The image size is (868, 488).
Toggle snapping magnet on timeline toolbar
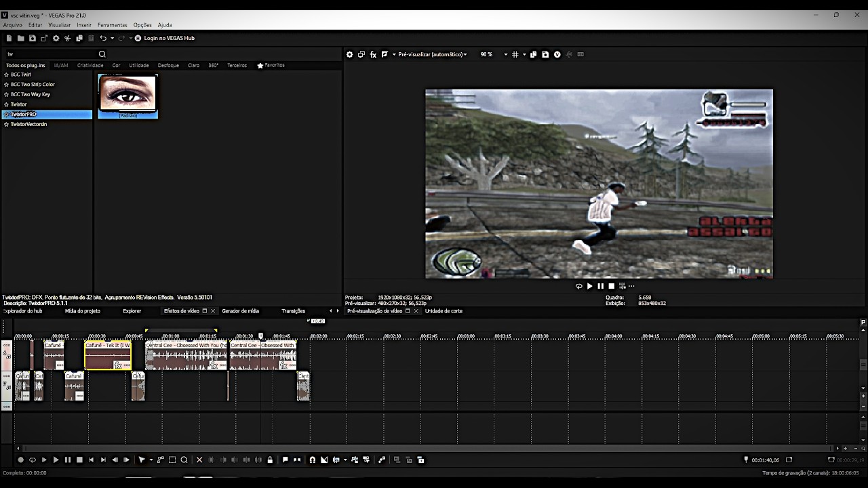tap(313, 460)
